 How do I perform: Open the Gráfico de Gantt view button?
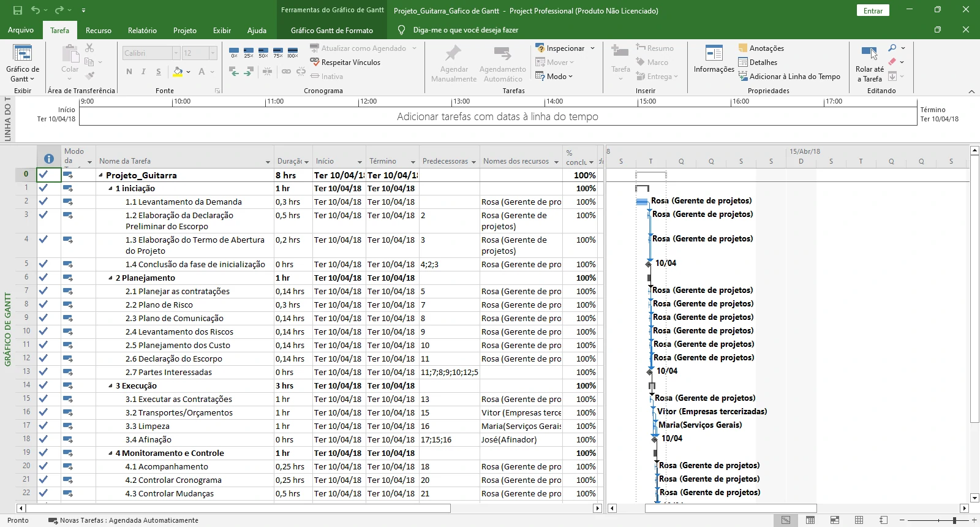point(23,64)
